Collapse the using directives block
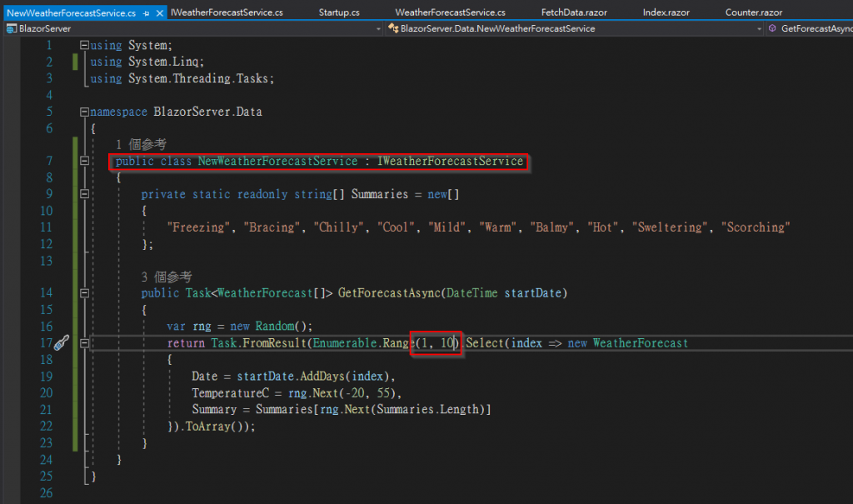This screenshot has height=504, width=853. pyautogui.click(x=84, y=45)
